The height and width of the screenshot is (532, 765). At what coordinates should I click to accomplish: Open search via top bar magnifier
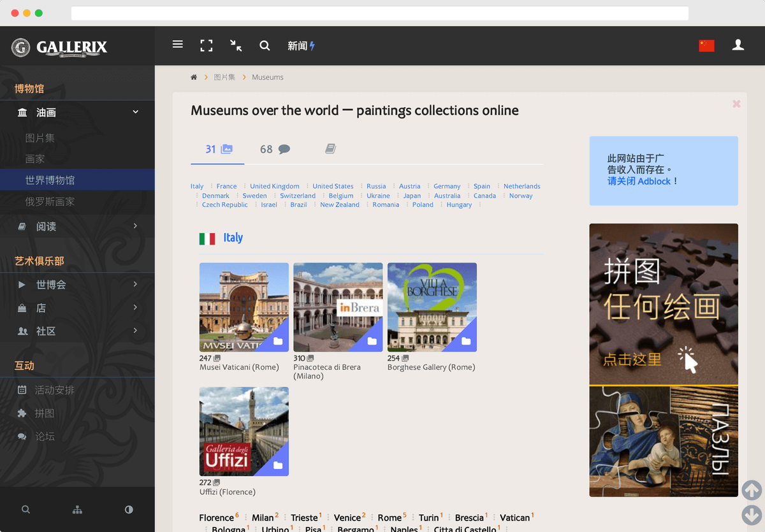pyautogui.click(x=265, y=45)
